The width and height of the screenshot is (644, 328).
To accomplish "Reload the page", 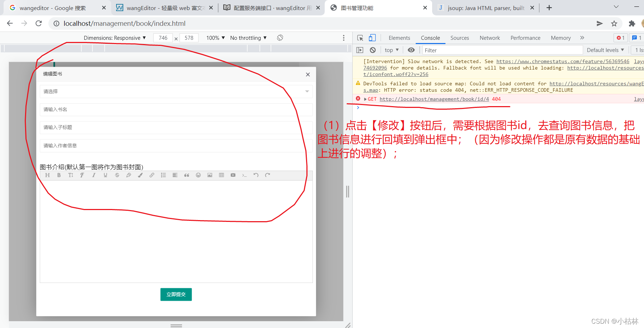I will coord(39,24).
